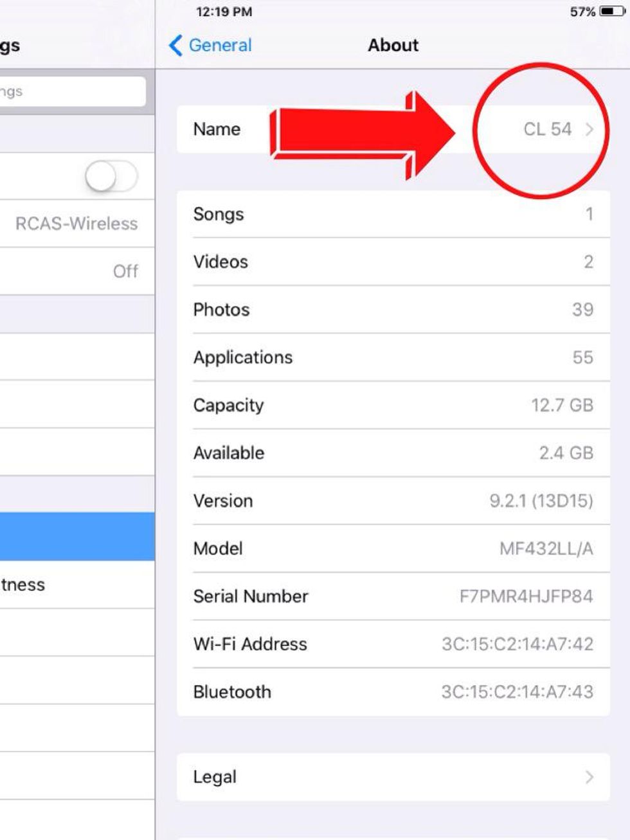Tap the sidebar settings search field

click(72, 92)
